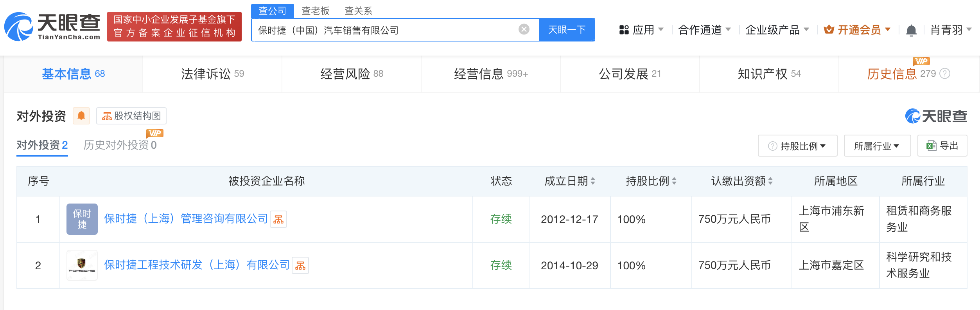This screenshot has height=310, width=980.
Task: Open equity structure icon for 保时捷（上海）管理咨询有限公司
Action: tap(278, 219)
